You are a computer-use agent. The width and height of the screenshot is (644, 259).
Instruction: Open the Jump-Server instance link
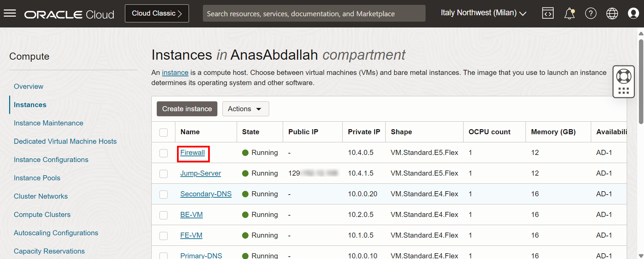coord(201,173)
